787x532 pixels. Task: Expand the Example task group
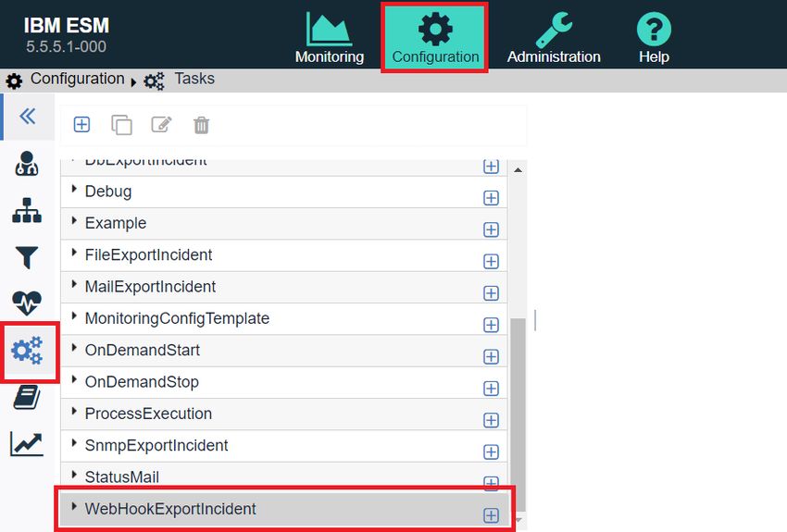click(x=74, y=220)
